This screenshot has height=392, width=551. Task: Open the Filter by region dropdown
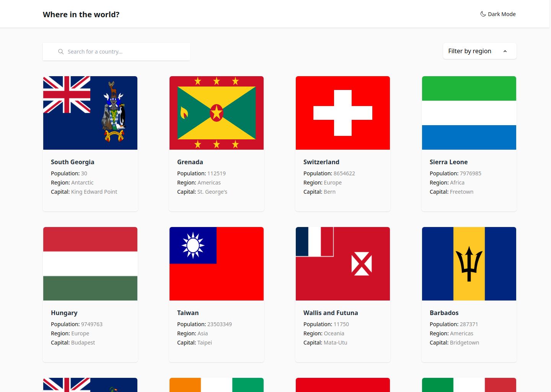click(x=479, y=51)
